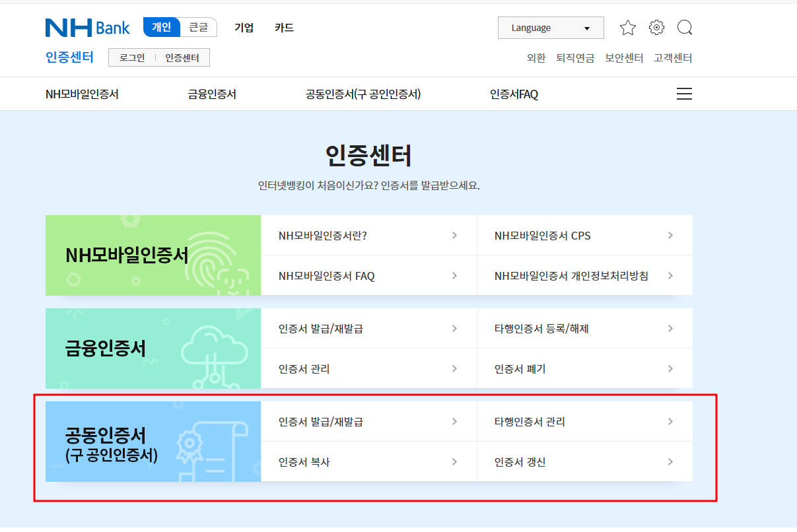
Task: Click the 로그인 button
Action: coord(133,57)
